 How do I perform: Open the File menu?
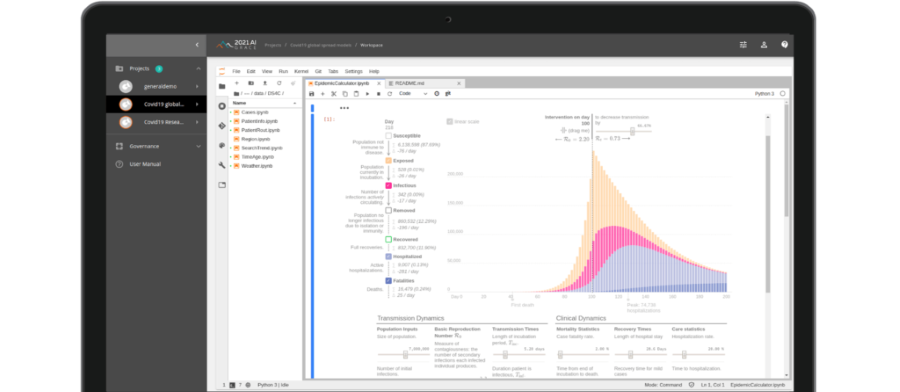tap(236, 72)
